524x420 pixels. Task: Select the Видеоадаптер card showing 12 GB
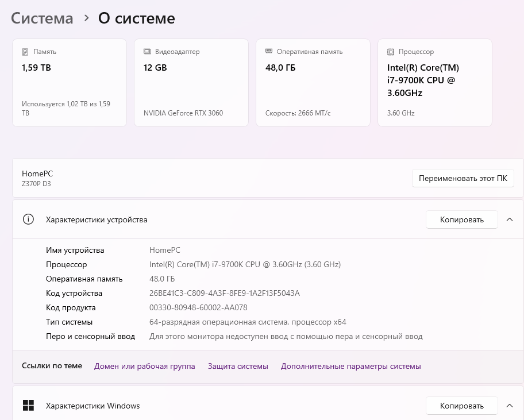pos(191,83)
